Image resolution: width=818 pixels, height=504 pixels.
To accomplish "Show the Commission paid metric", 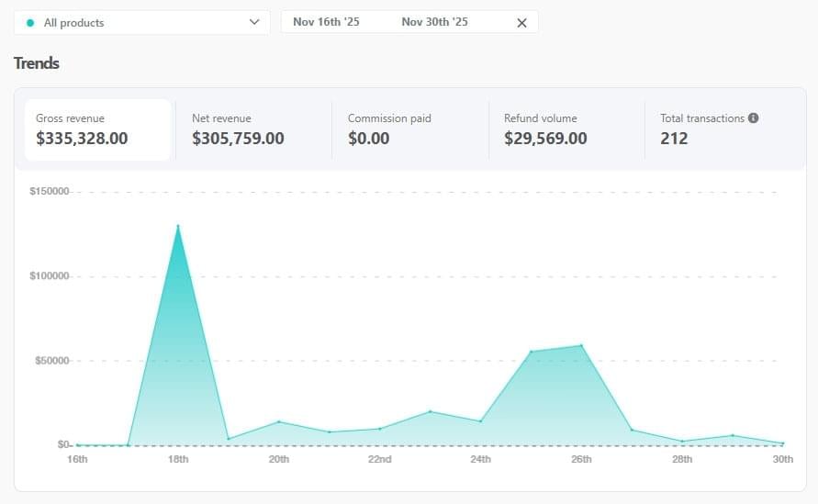I will click(x=409, y=129).
